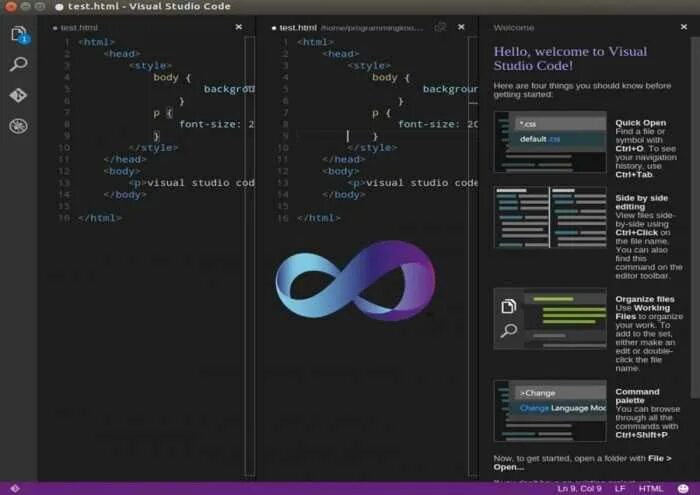This screenshot has height=495, width=700.
Task: Open the Debug view in the activity bar
Action: (x=18, y=126)
